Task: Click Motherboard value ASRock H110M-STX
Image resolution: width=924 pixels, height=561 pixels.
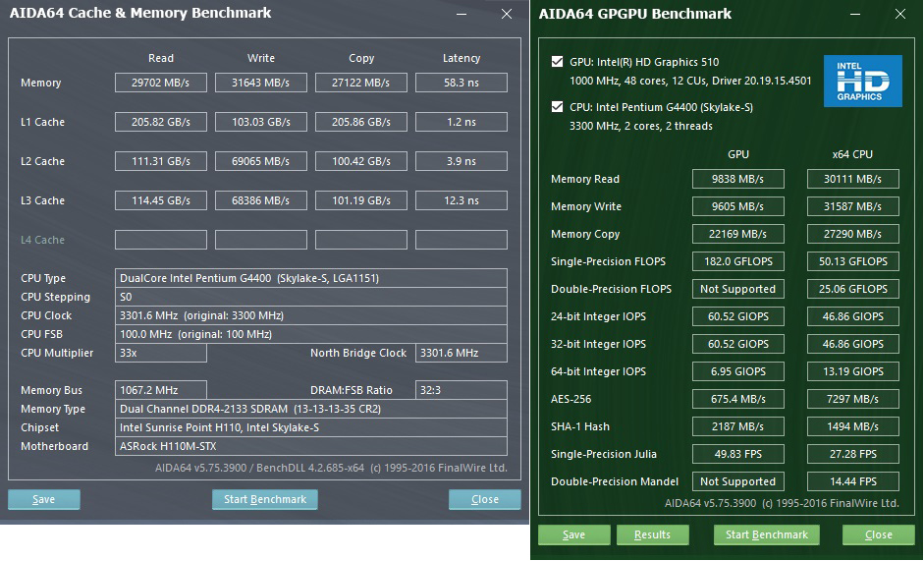Action: point(311,446)
